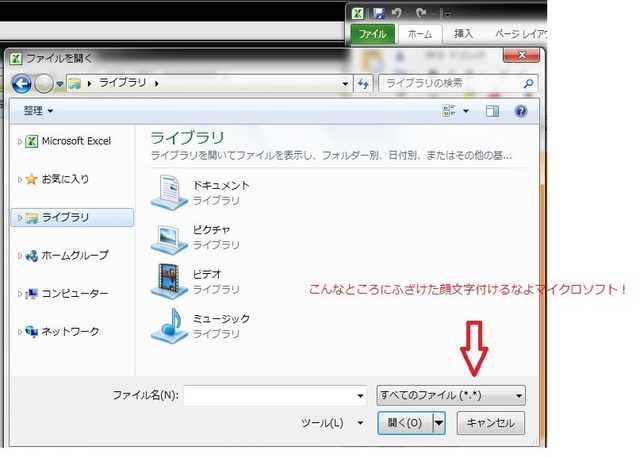Click the ピクチャ label text
This screenshot has width=640, height=458.
point(211,230)
